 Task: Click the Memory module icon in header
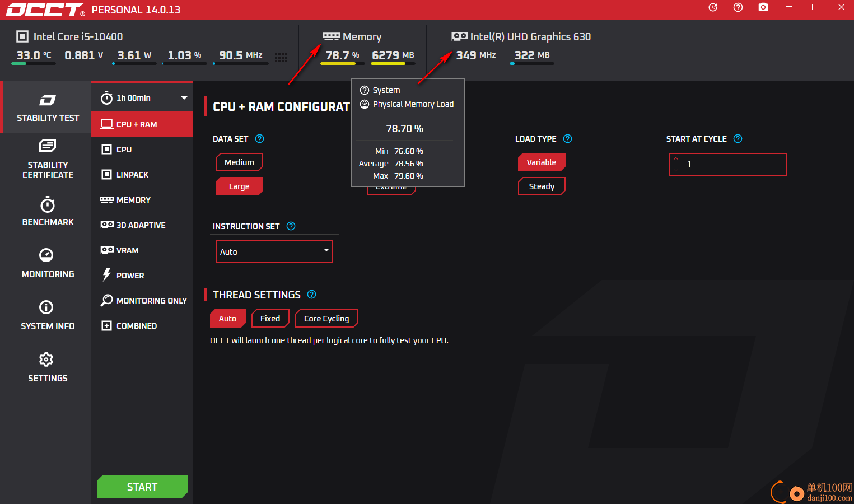(x=332, y=36)
